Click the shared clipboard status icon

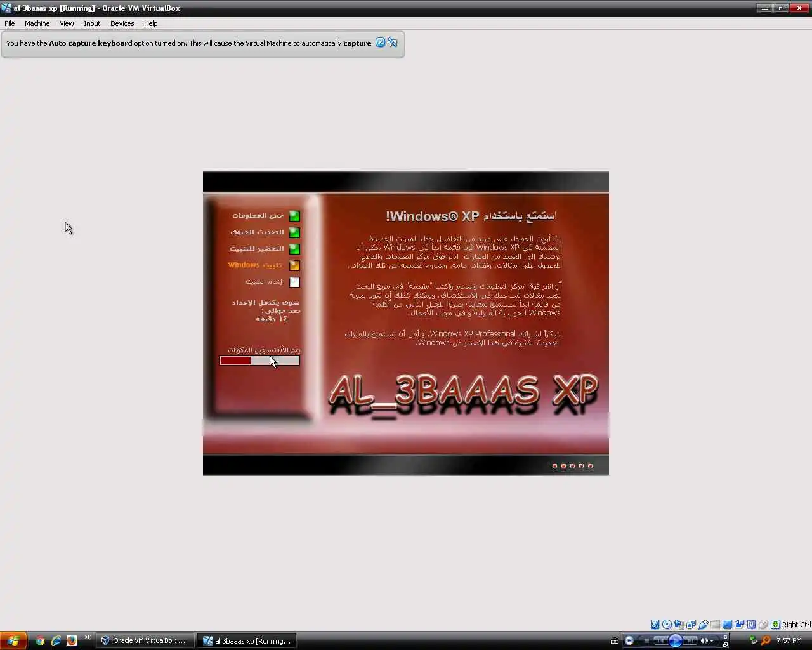(x=691, y=625)
